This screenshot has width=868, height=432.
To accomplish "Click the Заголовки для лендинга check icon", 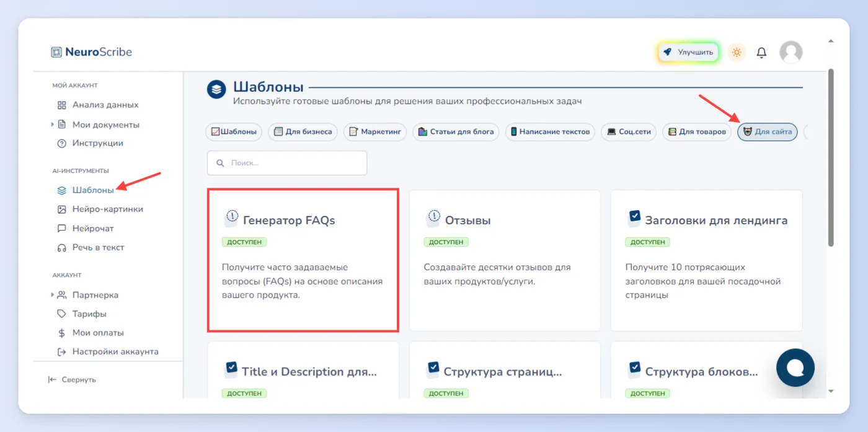I will [x=634, y=218].
